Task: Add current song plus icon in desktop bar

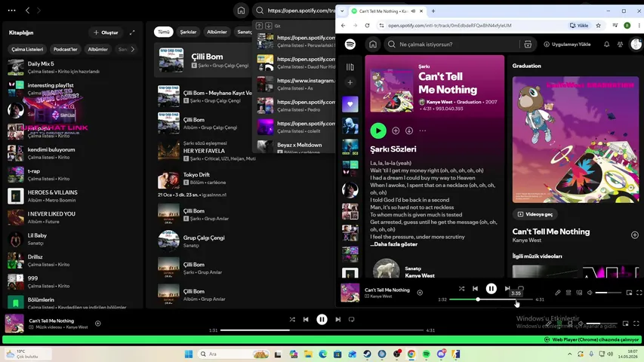Action: (97, 324)
